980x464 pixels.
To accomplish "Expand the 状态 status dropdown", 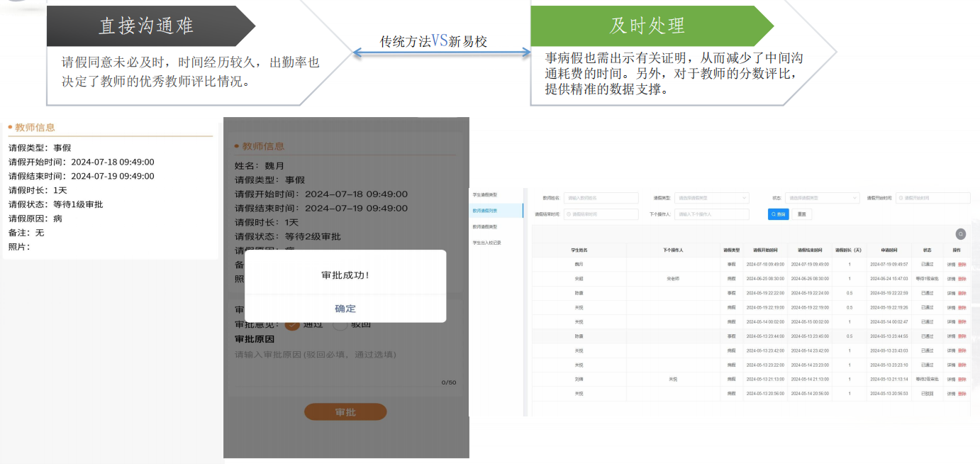I will coord(822,198).
